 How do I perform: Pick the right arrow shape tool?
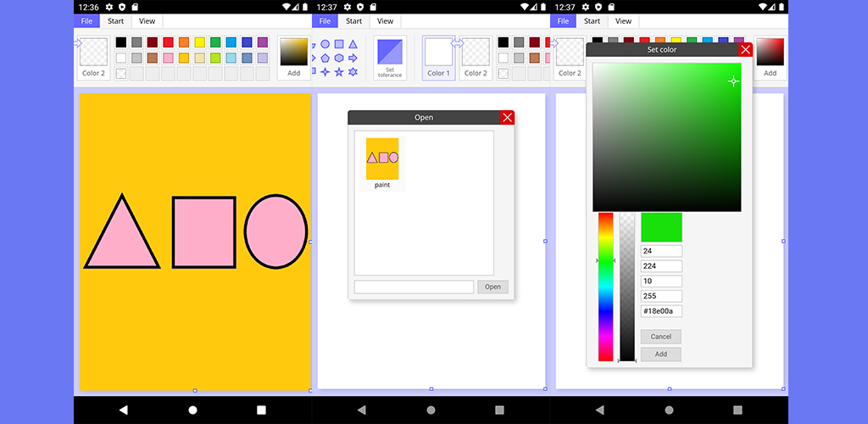click(353, 58)
